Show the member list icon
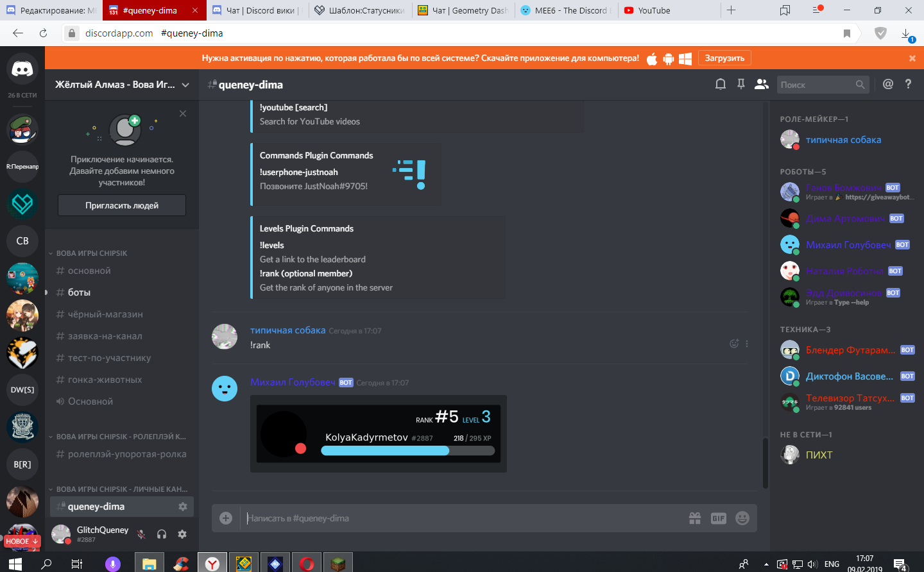924x572 pixels. tap(761, 84)
